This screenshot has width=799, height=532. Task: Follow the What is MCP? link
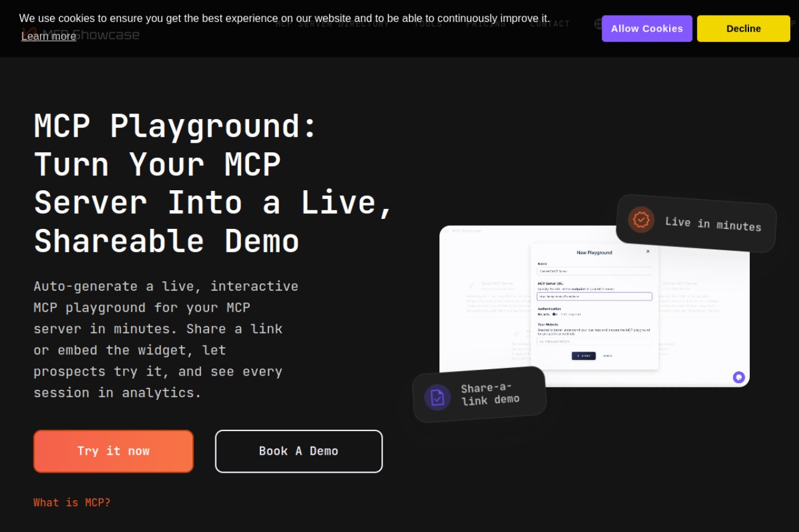tap(72, 503)
